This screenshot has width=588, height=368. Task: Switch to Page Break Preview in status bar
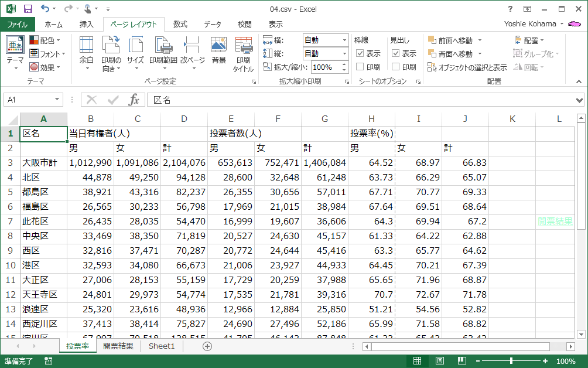pos(462,361)
